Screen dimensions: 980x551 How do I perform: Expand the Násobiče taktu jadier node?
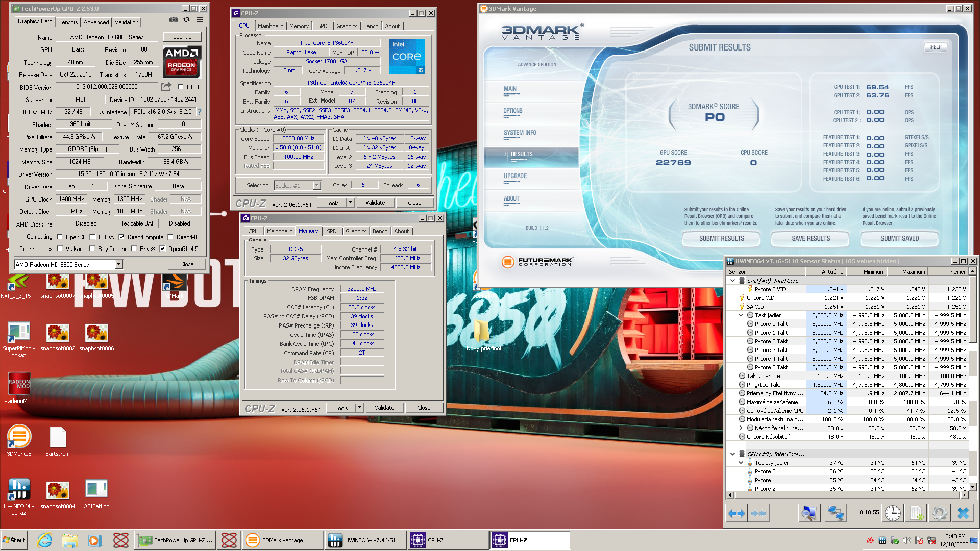(x=741, y=428)
